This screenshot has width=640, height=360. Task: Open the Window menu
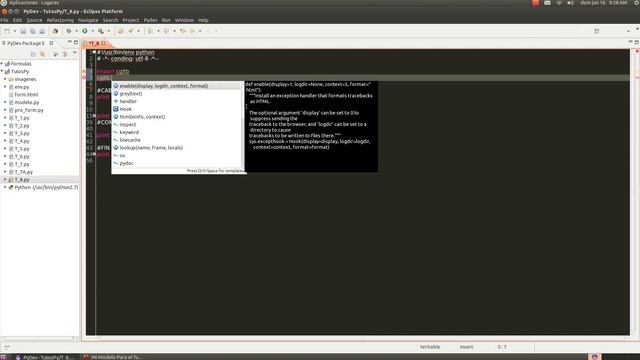pos(184,20)
